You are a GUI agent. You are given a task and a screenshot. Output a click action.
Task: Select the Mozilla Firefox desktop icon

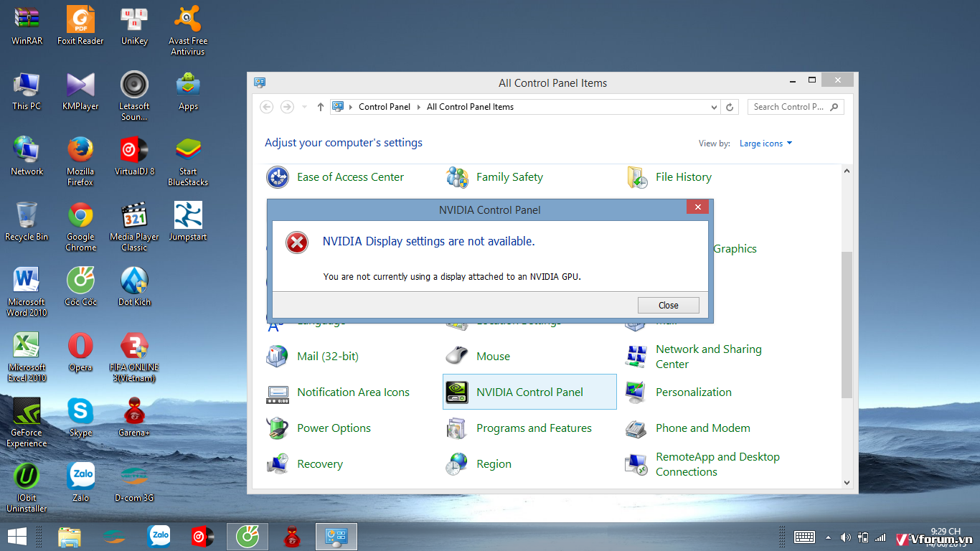(x=80, y=161)
